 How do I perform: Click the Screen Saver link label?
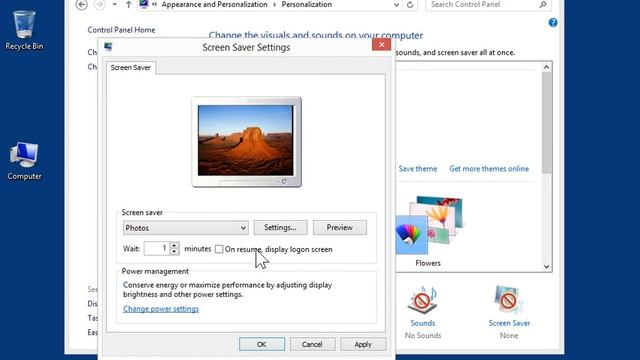point(509,323)
